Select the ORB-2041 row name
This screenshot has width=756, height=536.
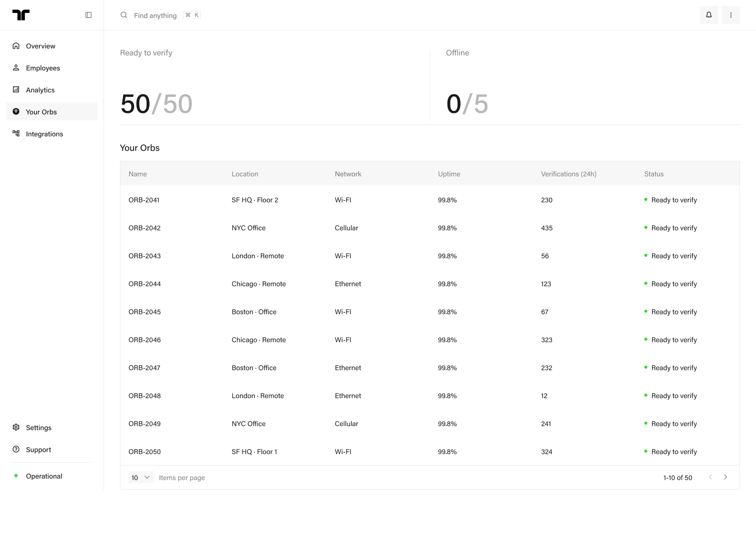[x=144, y=200]
